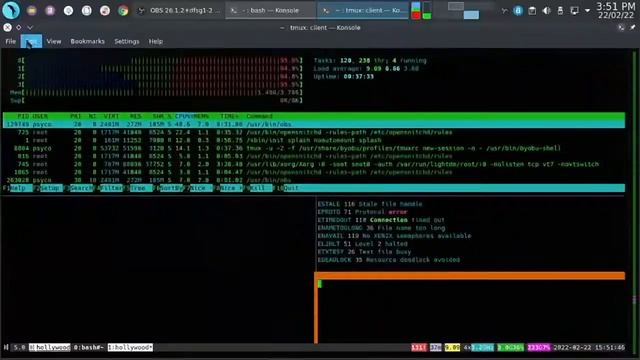Sort by Command column header
This screenshot has height=360, width=640.
click(x=259, y=116)
